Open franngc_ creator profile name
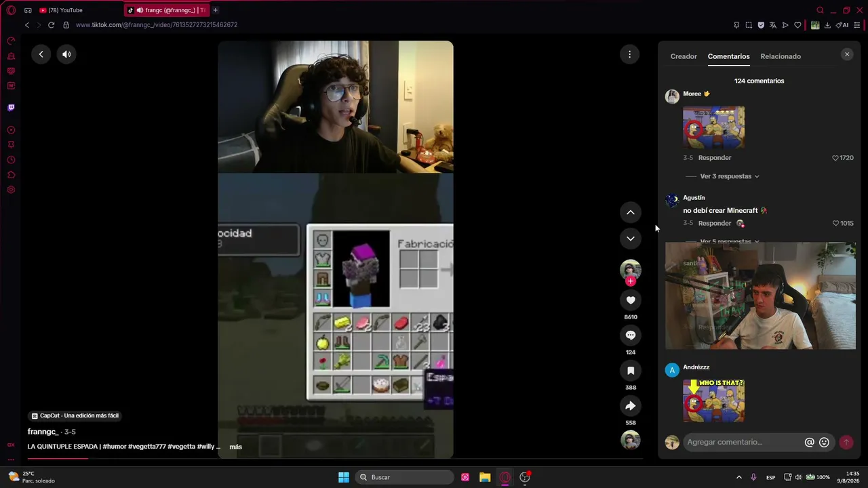 pos(43,432)
